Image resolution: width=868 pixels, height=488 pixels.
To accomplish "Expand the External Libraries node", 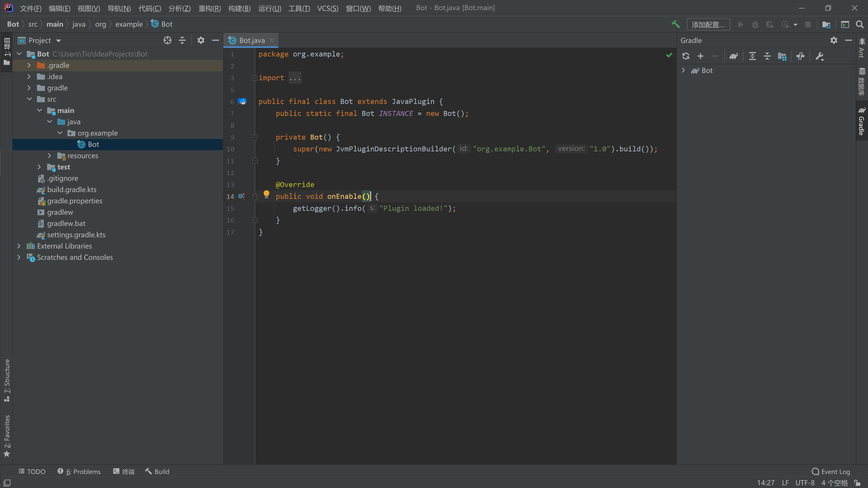I will coord(19,246).
